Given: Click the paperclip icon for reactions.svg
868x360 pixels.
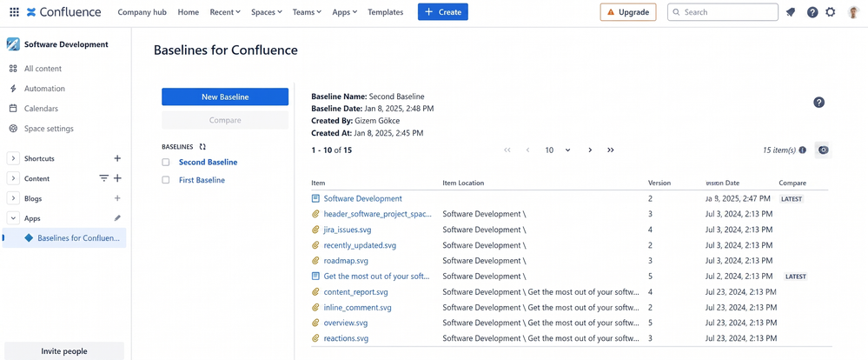Looking at the screenshot, I should coord(315,338).
